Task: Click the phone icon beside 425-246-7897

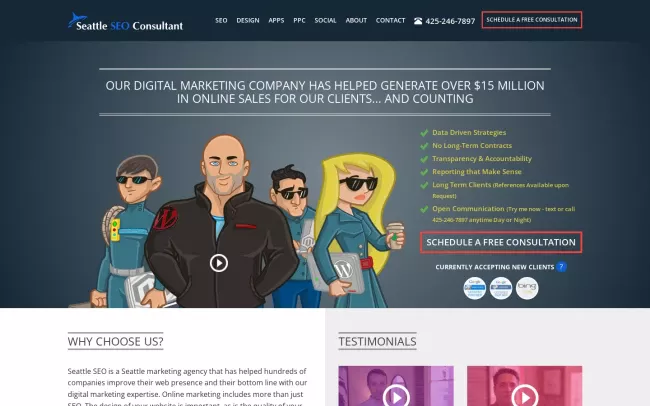Action: [x=417, y=21]
